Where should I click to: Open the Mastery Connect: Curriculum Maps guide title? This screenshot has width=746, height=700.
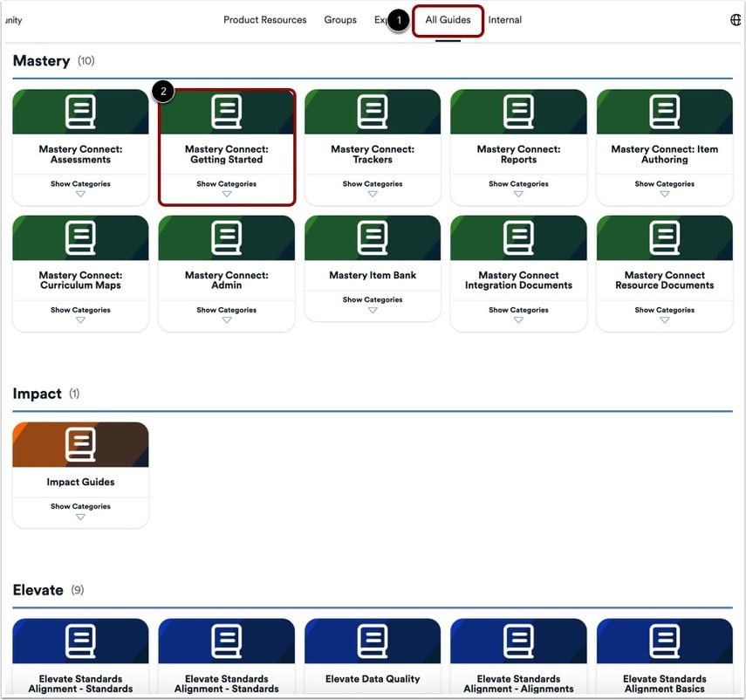point(80,280)
